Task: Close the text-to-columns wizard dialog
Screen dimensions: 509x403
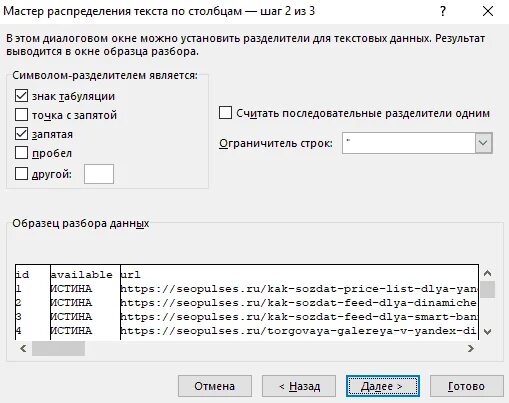Action: [x=488, y=12]
